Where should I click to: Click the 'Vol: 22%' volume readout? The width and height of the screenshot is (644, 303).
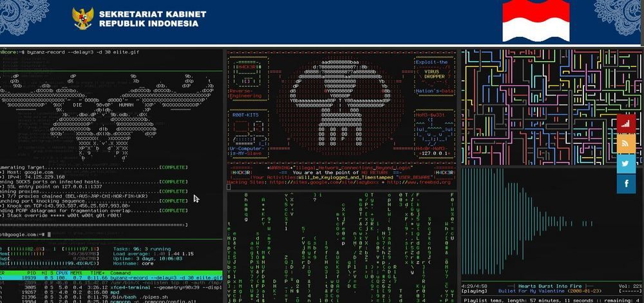click(630, 286)
